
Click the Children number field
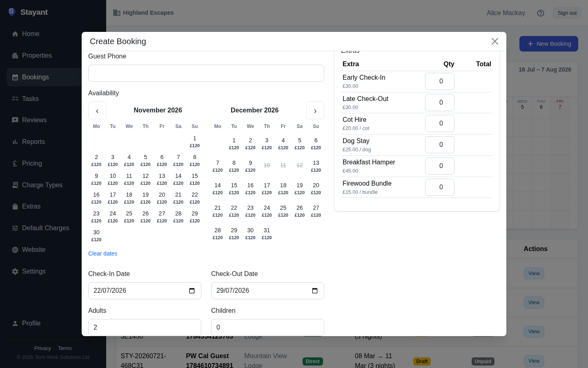(x=267, y=327)
